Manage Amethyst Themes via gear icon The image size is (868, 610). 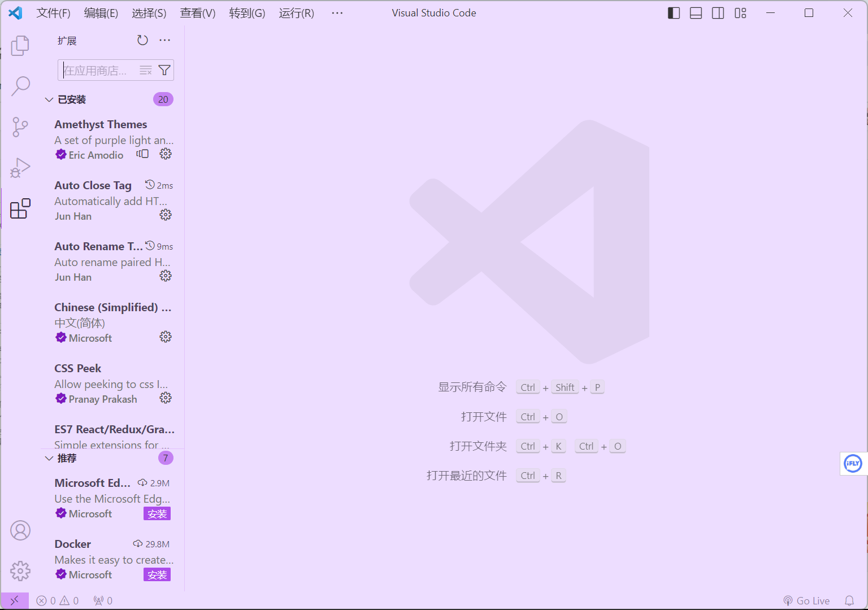click(166, 154)
